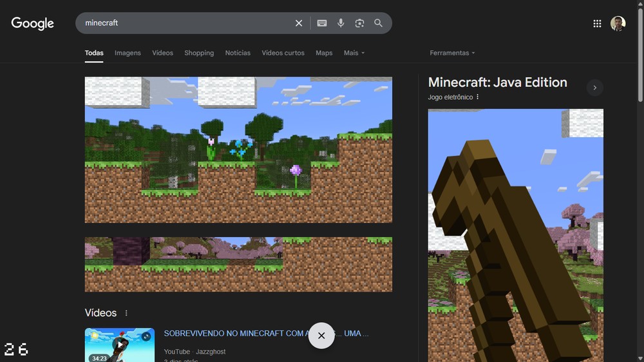Click the YouTube · Jazzghost source text
The width and height of the screenshot is (644, 362).
(194, 352)
